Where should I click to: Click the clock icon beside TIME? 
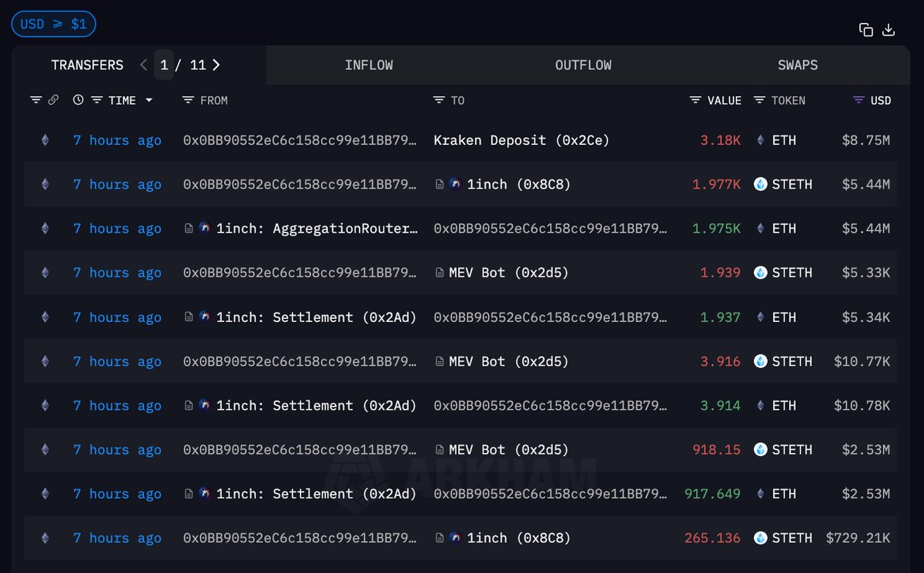coord(79,100)
